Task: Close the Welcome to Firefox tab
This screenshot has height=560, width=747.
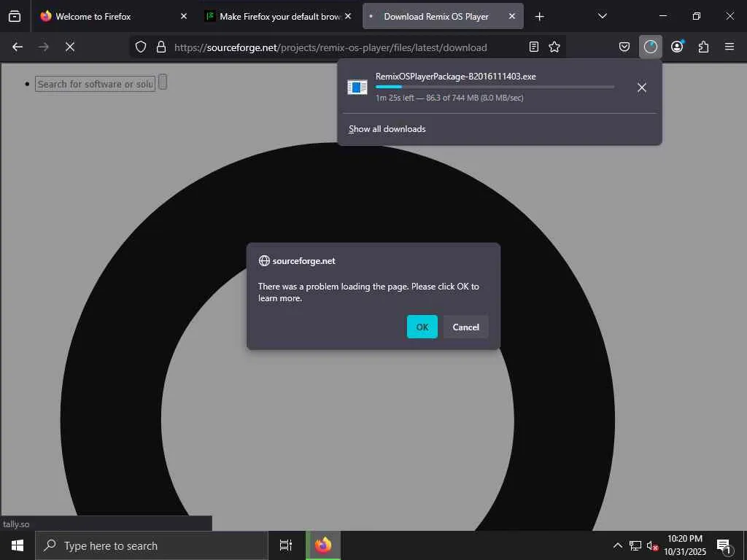Action: 184,16
